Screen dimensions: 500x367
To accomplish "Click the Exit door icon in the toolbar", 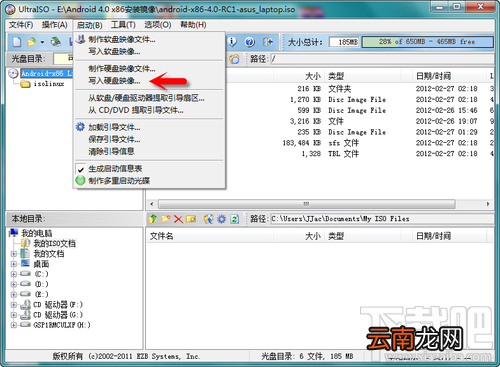I will tap(268, 42).
